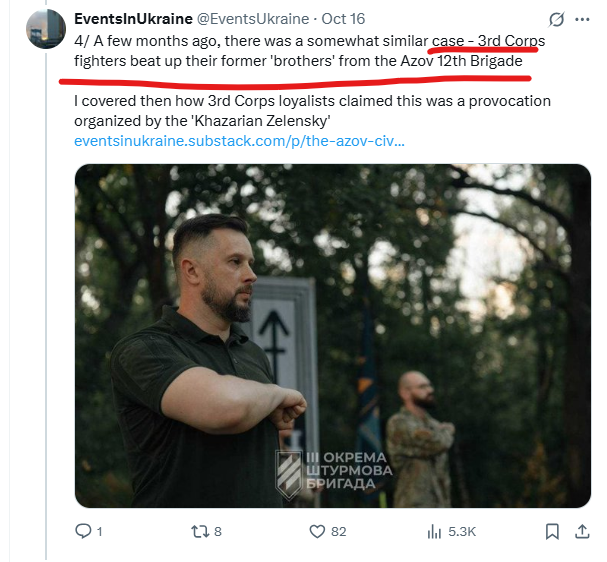Screen dimensions: 607x562
Task: Open the Grok actions icon
Action: click(x=554, y=19)
